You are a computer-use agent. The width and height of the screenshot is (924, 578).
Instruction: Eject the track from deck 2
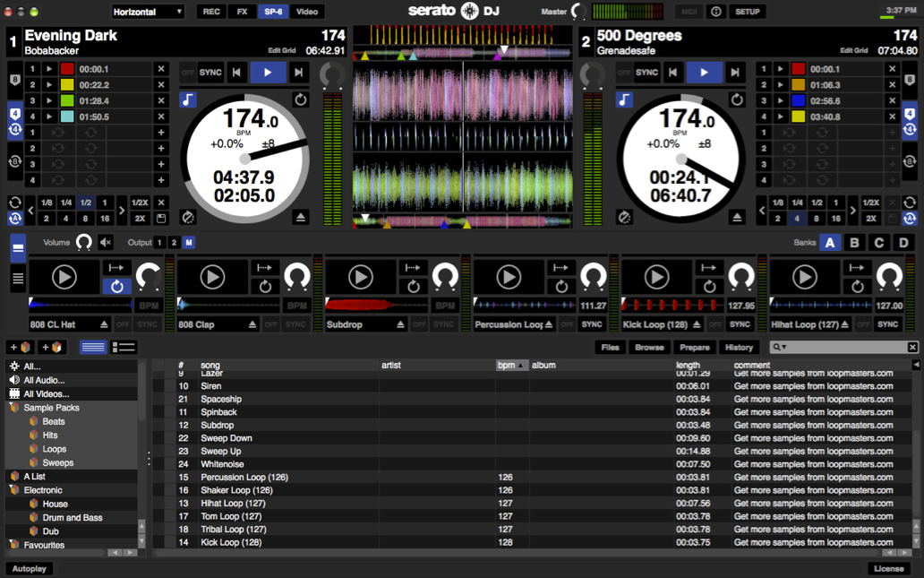737,218
